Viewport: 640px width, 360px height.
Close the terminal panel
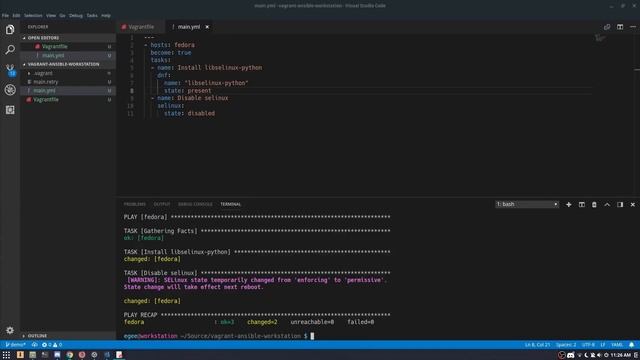tap(633, 204)
